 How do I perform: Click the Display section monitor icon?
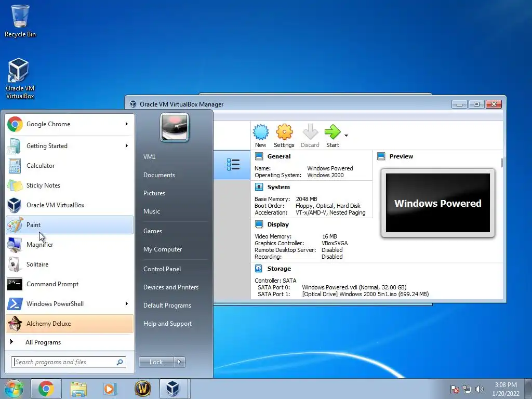click(259, 224)
